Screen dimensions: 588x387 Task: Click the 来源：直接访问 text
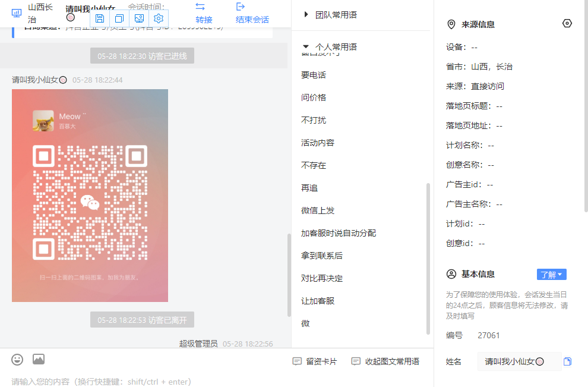(475, 86)
